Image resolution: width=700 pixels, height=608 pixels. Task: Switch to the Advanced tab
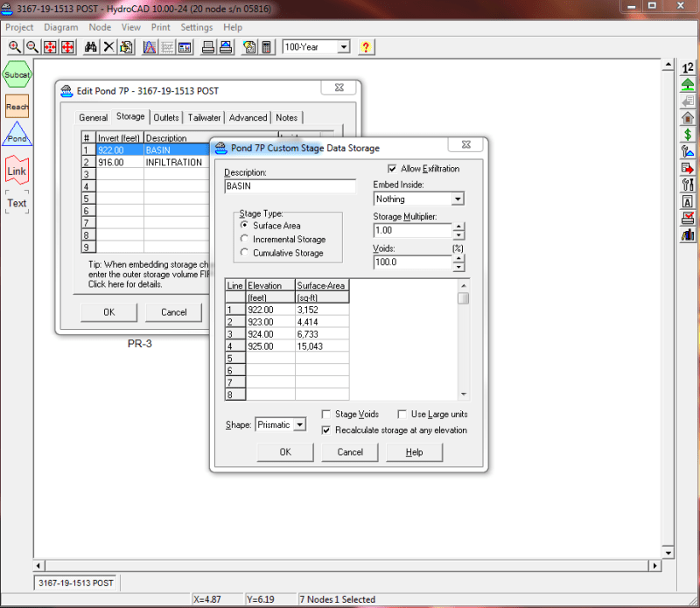248,117
